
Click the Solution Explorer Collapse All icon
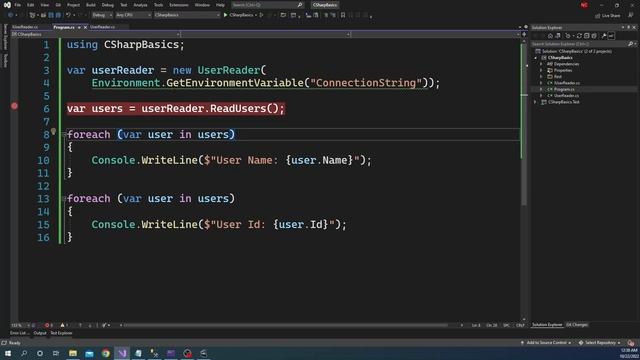tap(587, 36)
